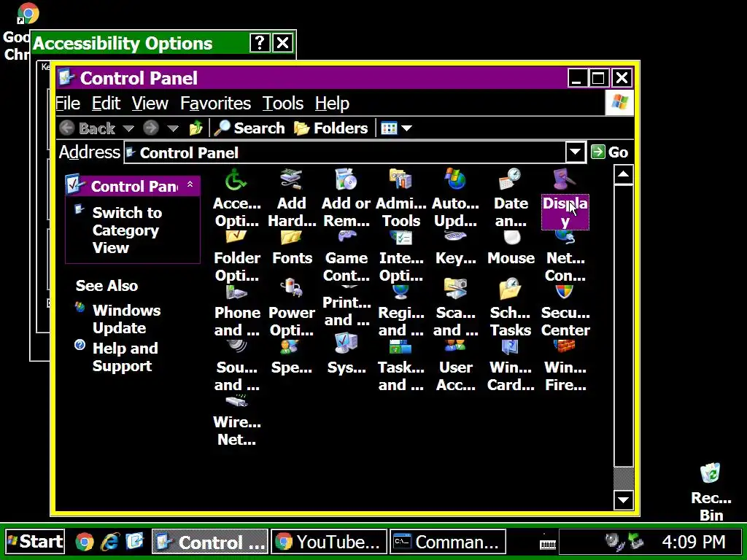
Task: Click the Search toolbar button
Action: click(x=249, y=128)
